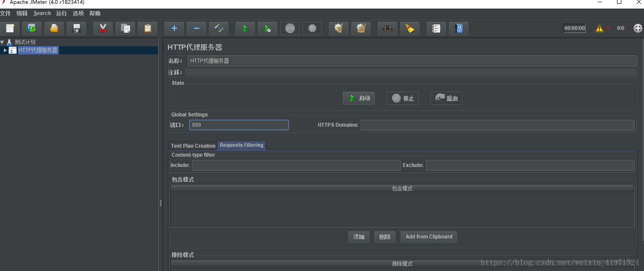Click the 名称 name input field
Screen dimensions: 644x271
tap(412, 61)
